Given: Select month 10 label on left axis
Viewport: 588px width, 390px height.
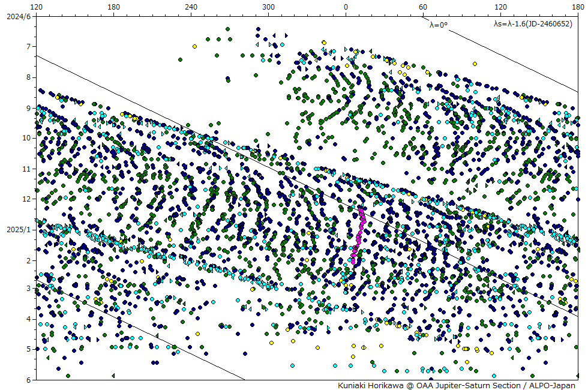Looking at the screenshot, I should [x=26, y=138].
